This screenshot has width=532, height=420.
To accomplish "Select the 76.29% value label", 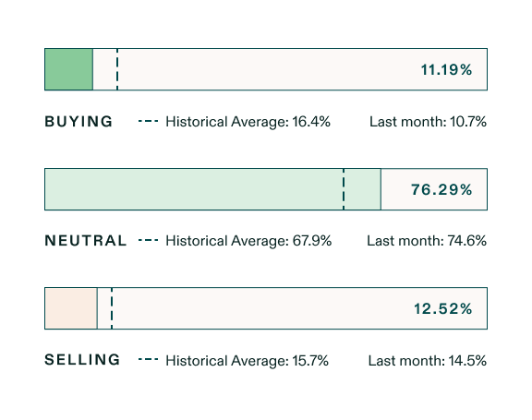I will (441, 189).
